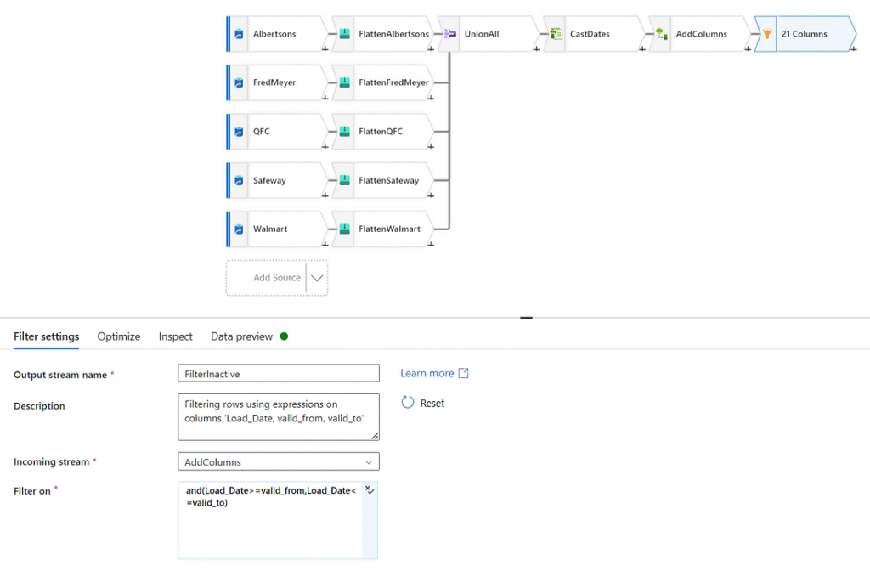The height and width of the screenshot is (588, 870).
Task: Click the Safeway source icon
Action: (x=239, y=180)
